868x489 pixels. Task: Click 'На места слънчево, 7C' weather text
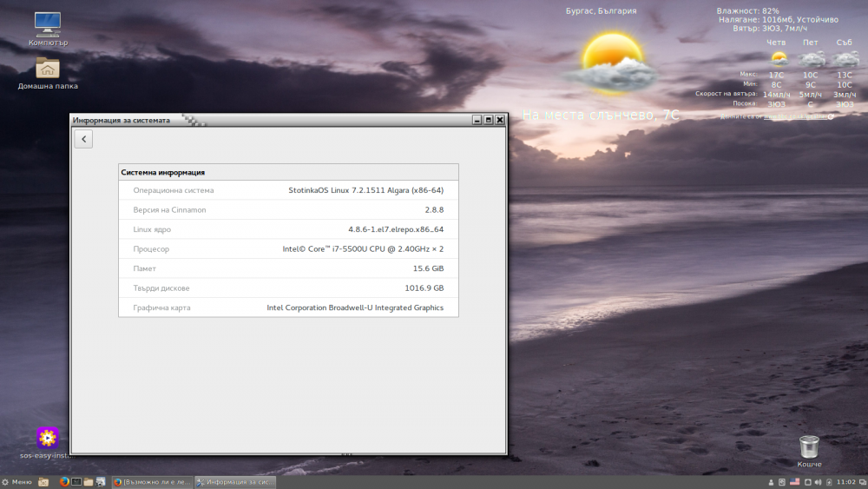[x=601, y=115]
